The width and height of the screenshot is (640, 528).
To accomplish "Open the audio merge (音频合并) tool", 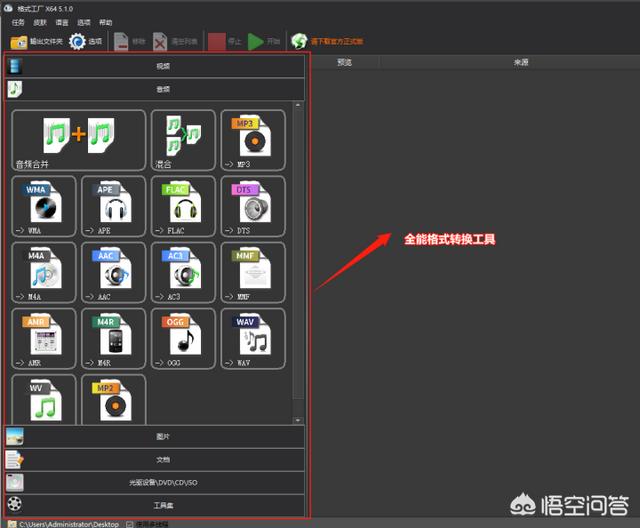I will click(x=78, y=139).
